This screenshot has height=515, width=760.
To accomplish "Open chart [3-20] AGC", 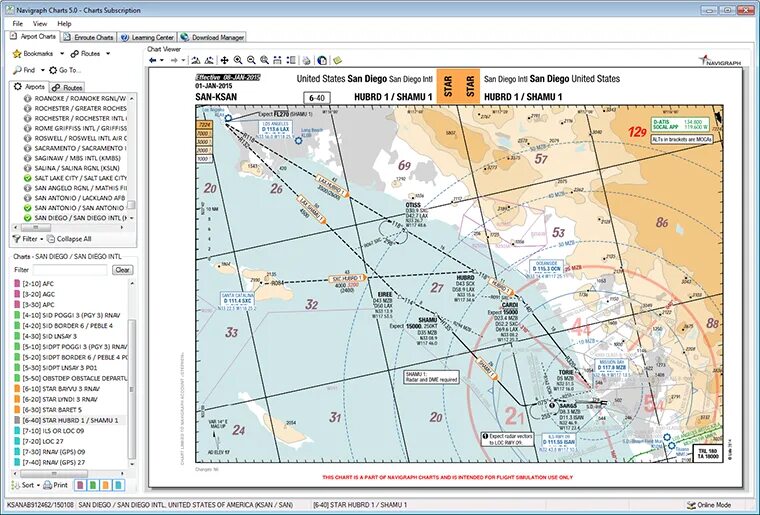I will tap(35, 294).
